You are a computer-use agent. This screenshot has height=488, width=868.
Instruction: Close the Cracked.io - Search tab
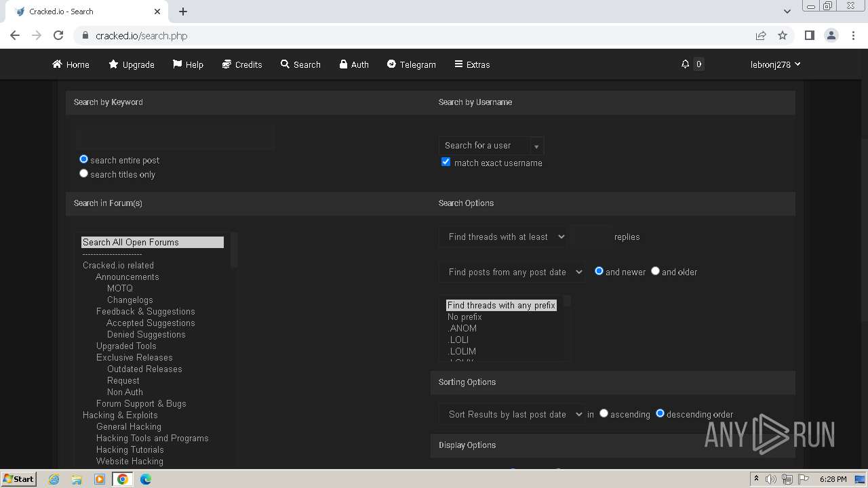157,12
